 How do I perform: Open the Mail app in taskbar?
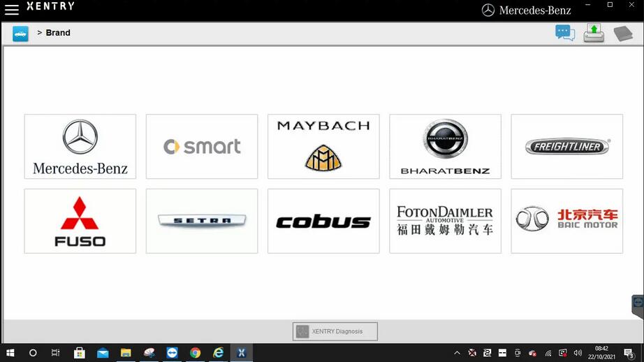103,353
